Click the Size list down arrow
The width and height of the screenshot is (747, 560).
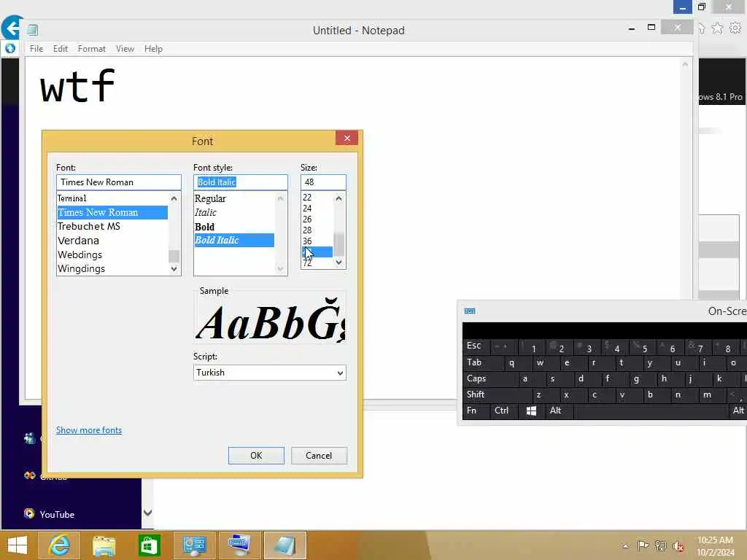338,262
